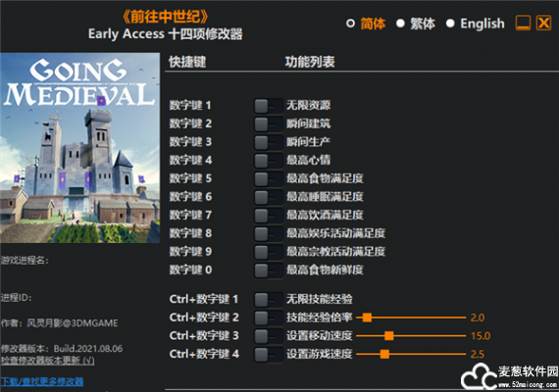Open 下载/查找更多修改器 link
The height and width of the screenshot is (392, 559).
(42, 381)
